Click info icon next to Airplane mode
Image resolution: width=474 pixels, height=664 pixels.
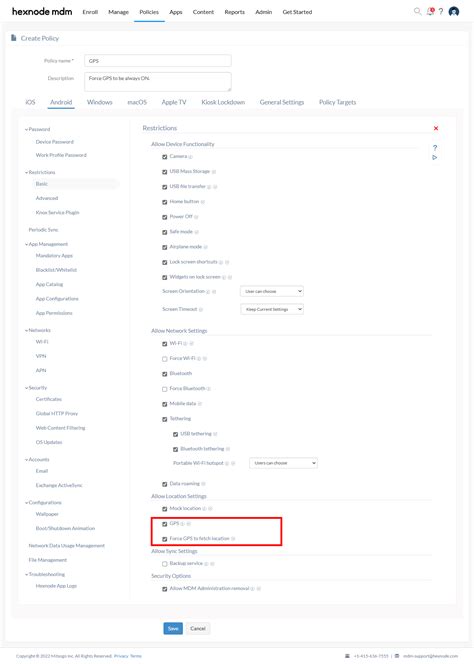[x=205, y=247]
